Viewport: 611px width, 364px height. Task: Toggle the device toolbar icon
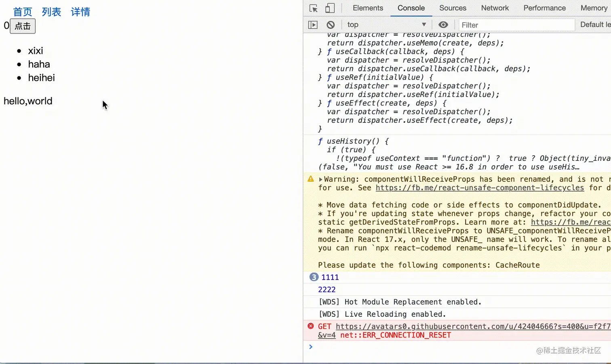pos(330,8)
